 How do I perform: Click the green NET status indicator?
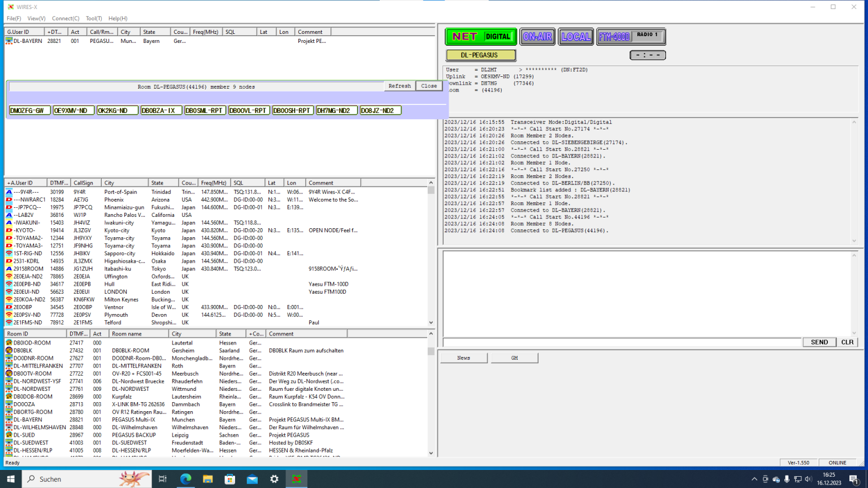click(x=480, y=36)
